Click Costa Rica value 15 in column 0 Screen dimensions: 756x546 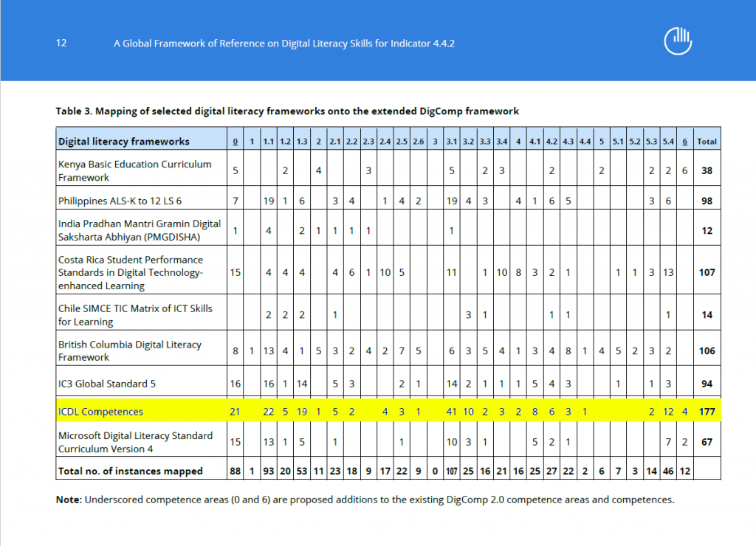click(x=235, y=273)
